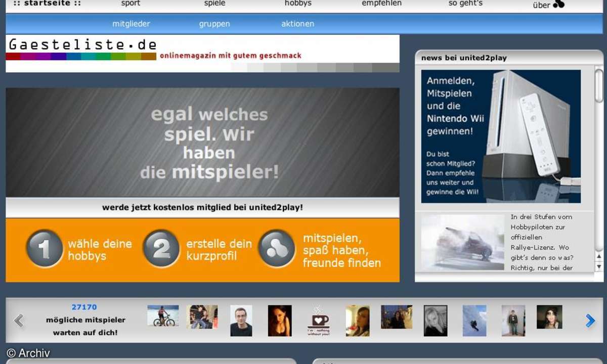Select 'erstelle dein kurzprofil' text
607x364 pixels.
point(219,250)
